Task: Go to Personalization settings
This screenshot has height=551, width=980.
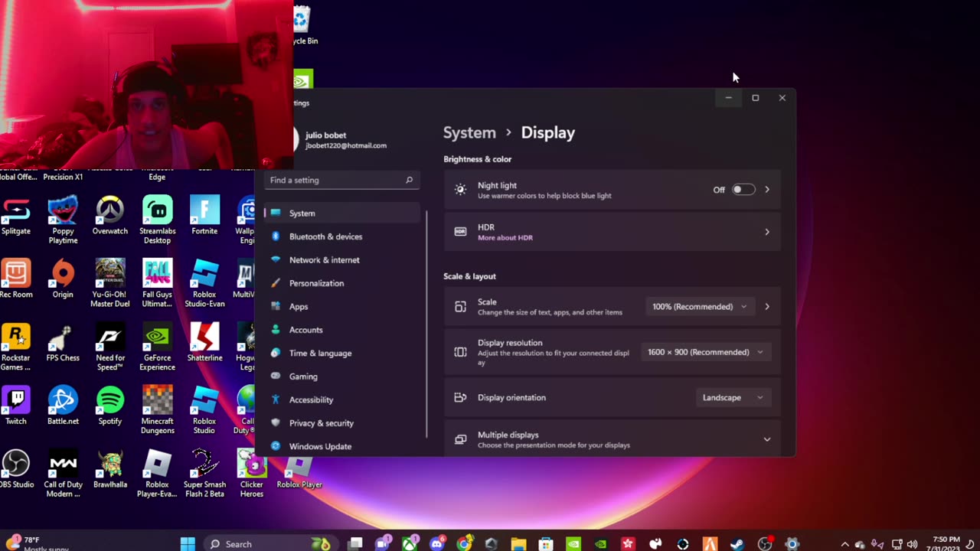Action: (316, 283)
